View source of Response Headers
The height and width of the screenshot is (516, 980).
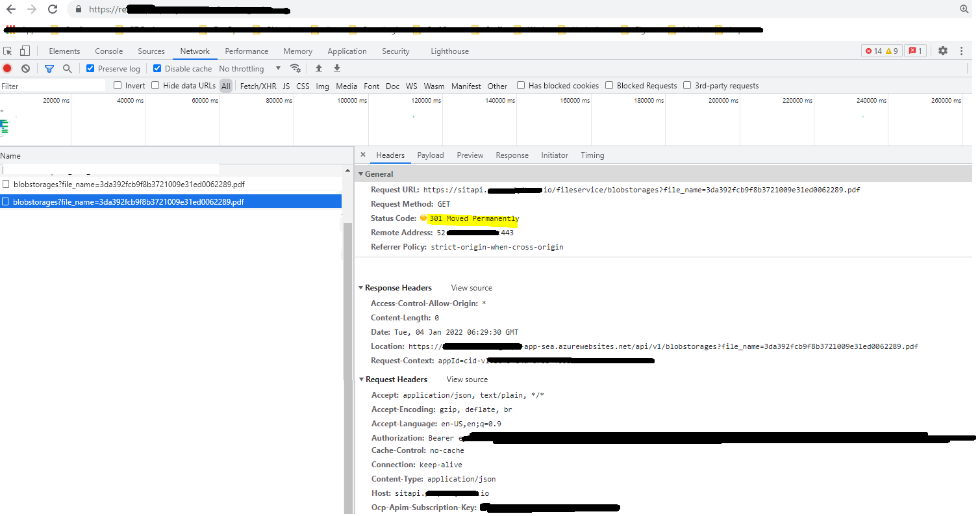(471, 287)
